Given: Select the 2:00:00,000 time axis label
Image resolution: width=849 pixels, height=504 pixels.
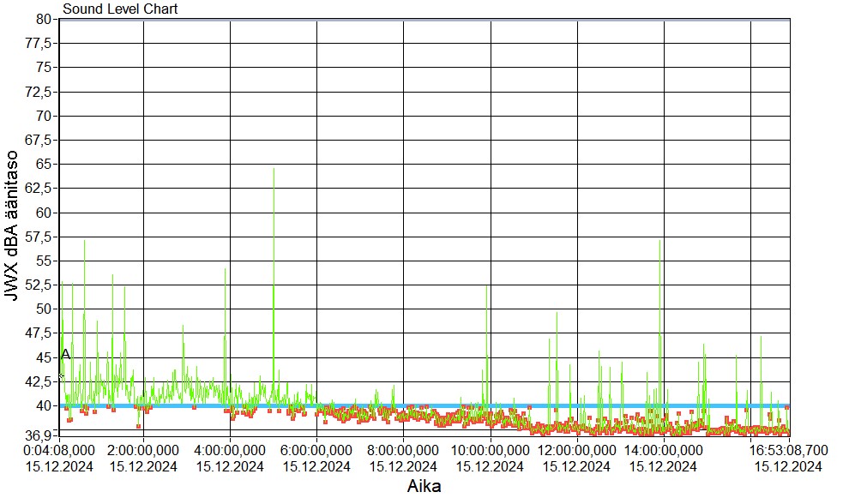Looking at the screenshot, I should pos(143,448).
